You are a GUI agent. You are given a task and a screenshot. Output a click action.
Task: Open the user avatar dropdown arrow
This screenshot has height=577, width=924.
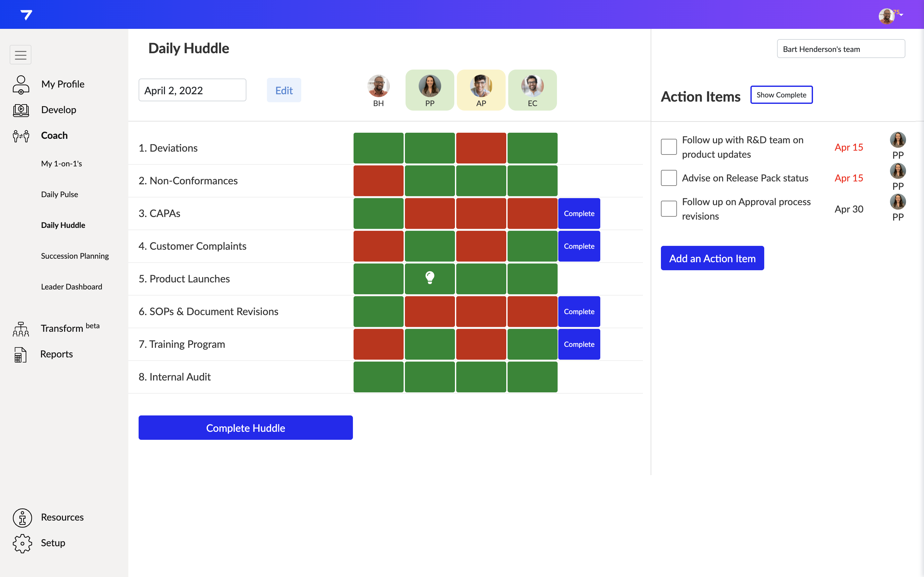point(902,15)
